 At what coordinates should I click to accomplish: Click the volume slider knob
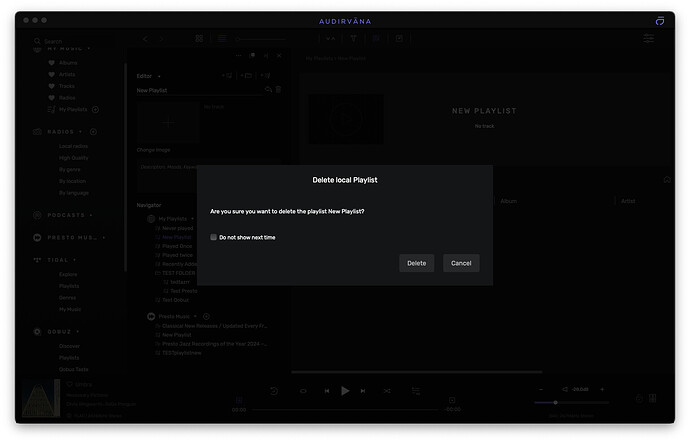click(x=555, y=402)
